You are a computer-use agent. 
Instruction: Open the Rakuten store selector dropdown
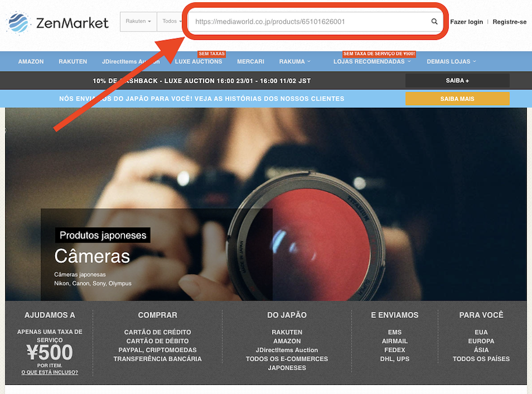click(138, 21)
